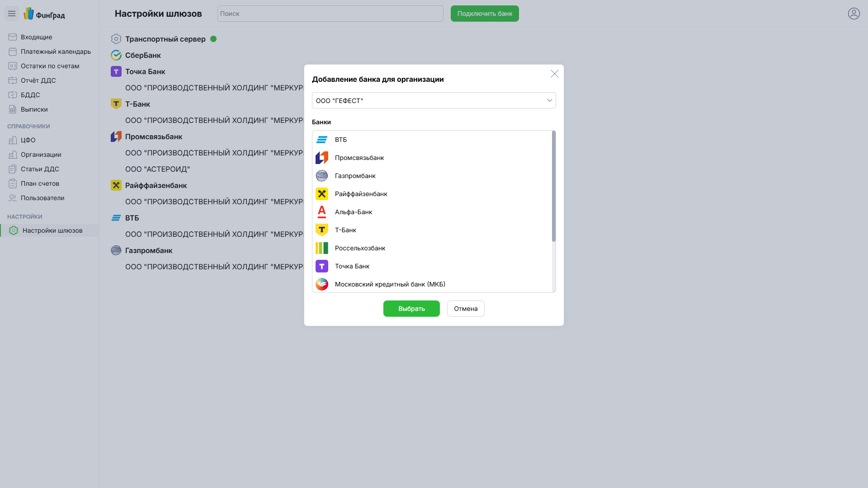The height and width of the screenshot is (488, 868).
Task: Open the Организации reference page
Action: [x=41, y=155]
